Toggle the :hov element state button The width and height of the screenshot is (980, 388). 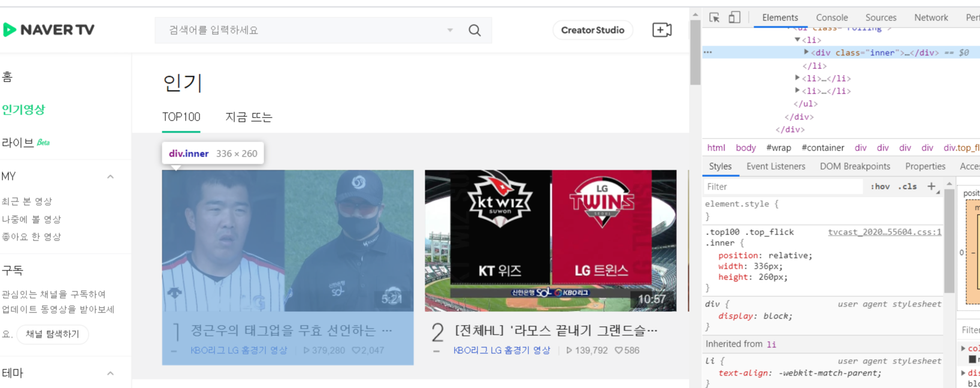880,187
